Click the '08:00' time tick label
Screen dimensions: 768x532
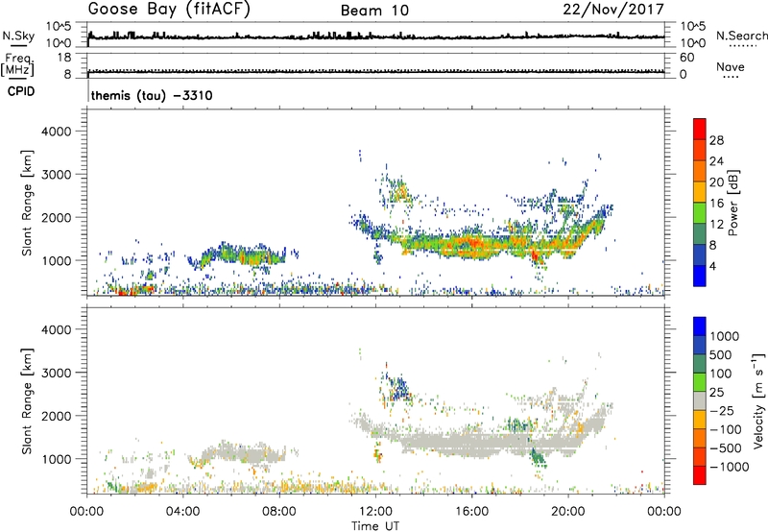[x=279, y=512]
